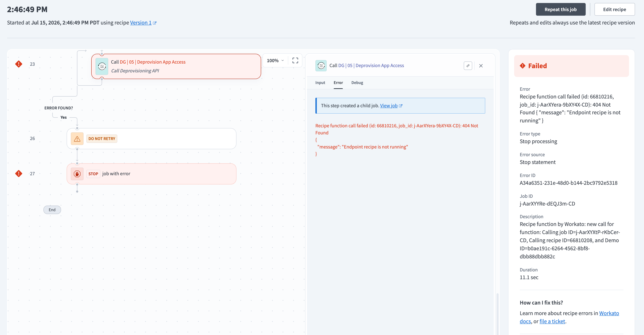This screenshot has height=335, width=644.
Task: Click the ERROR FOUND? condition label
Action: pyautogui.click(x=58, y=108)
